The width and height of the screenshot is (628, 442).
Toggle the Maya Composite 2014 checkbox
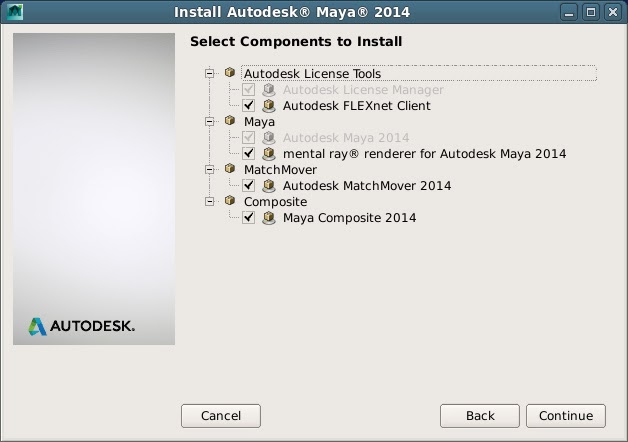[248, 217]
